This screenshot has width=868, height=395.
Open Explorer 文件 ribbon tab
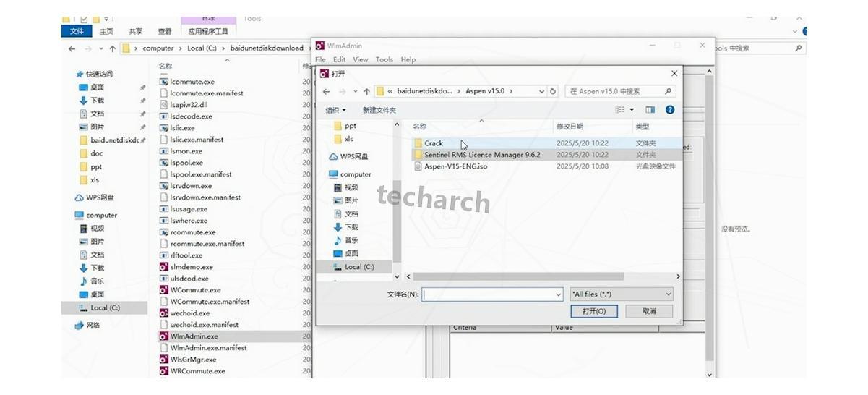pyautogui.click(x=77, y=31)
